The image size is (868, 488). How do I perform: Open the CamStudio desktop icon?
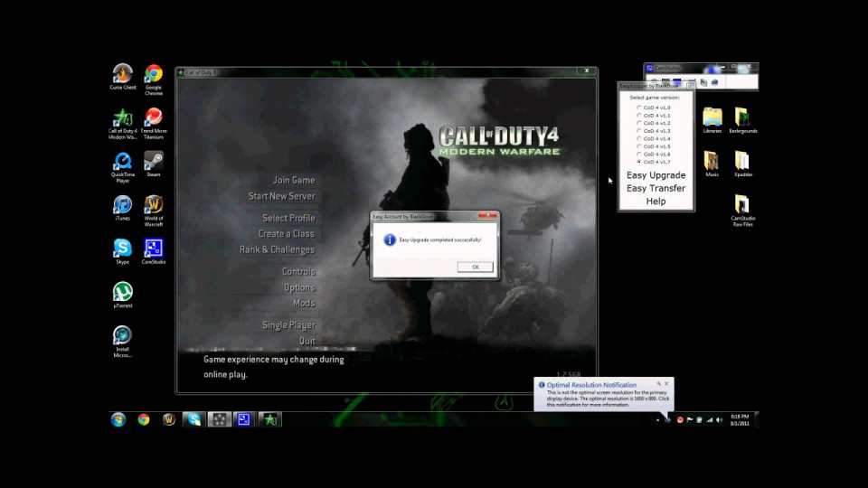point(154,251)
